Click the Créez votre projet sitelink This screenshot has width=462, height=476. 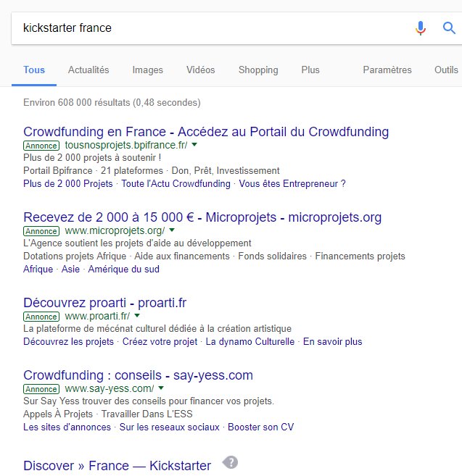pyautogui.click(x=160, y=342)
